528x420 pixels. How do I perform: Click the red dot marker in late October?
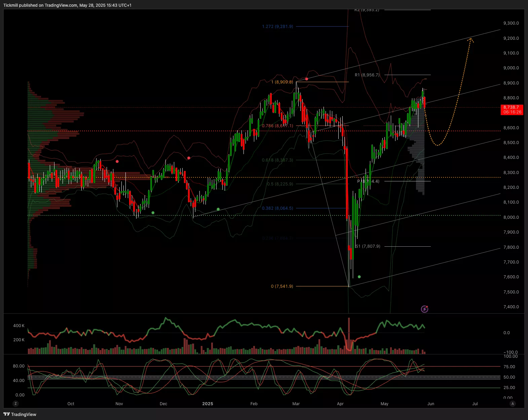click(117, 162)
